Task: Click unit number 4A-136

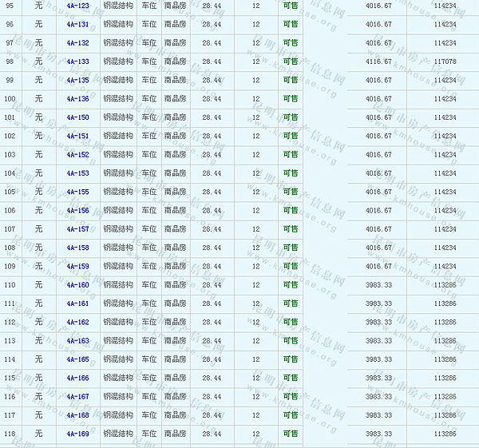Action: point(77,99)
